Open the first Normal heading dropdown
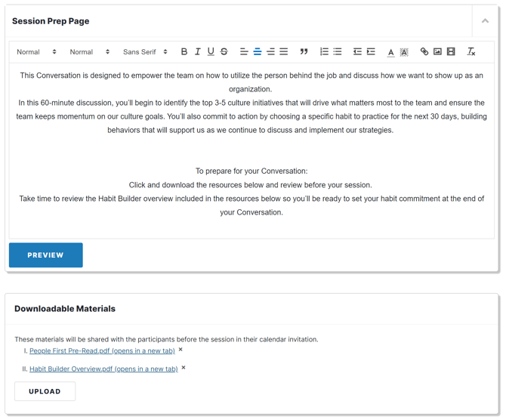Image resolution: width=506 pixels, height=420 pixels. pyautogui.click(x=36, y=52)
